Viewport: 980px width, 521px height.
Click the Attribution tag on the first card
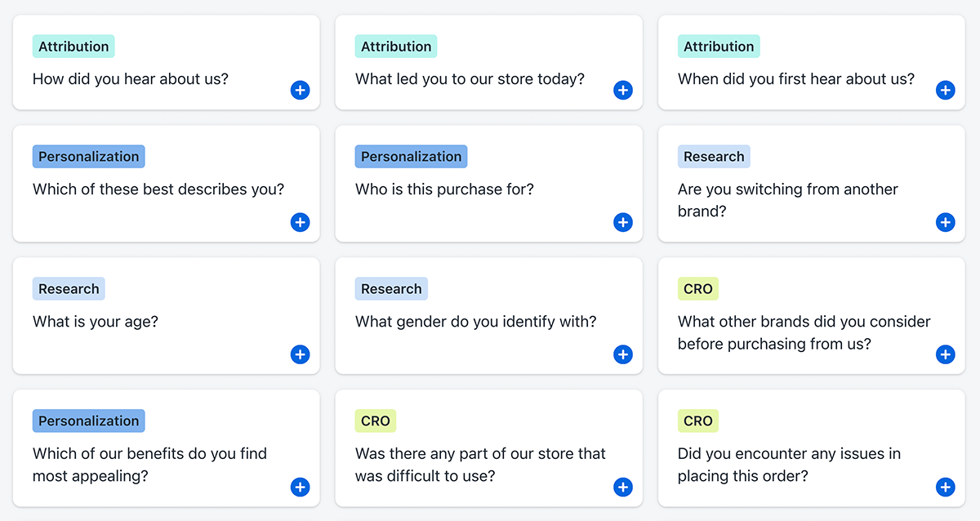tap(73, 46)
